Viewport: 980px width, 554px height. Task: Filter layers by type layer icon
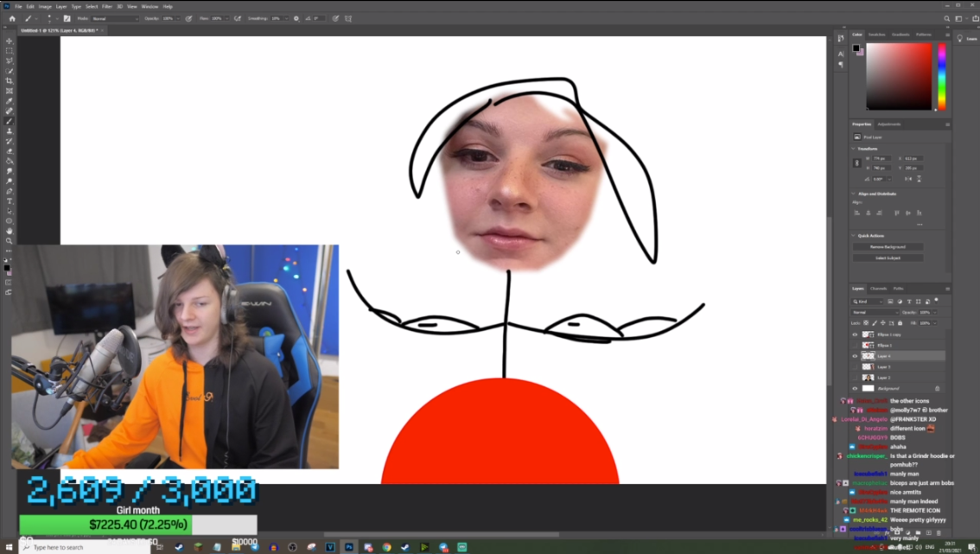pyautogui.click(x=909, y=302)
